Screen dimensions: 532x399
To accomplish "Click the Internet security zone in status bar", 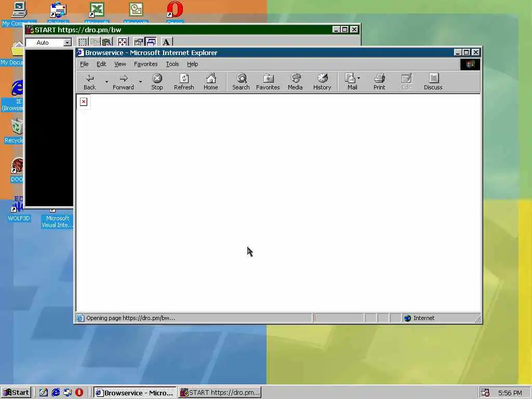I will [440, 318].
